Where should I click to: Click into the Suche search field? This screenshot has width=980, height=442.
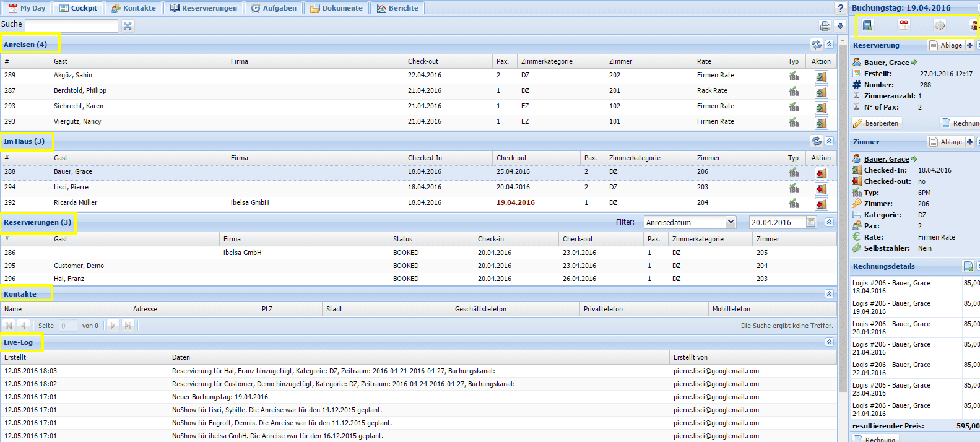tap(71, 26)
